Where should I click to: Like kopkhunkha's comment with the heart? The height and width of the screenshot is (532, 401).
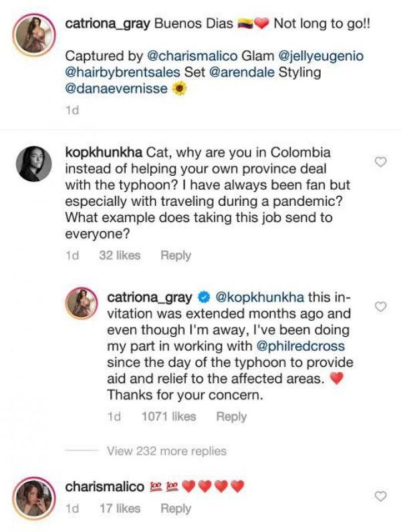click(x=381, y=162)
